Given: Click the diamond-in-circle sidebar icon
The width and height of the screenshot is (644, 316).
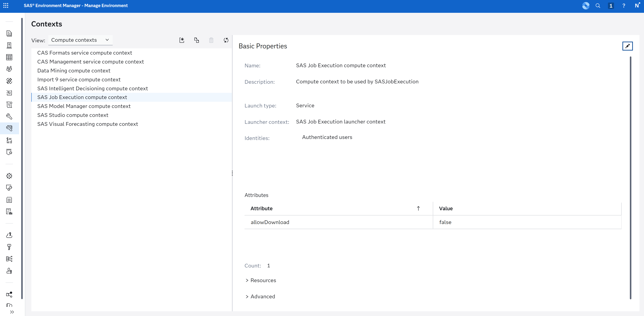Looking at the screenshot, I should click(9, 81).
